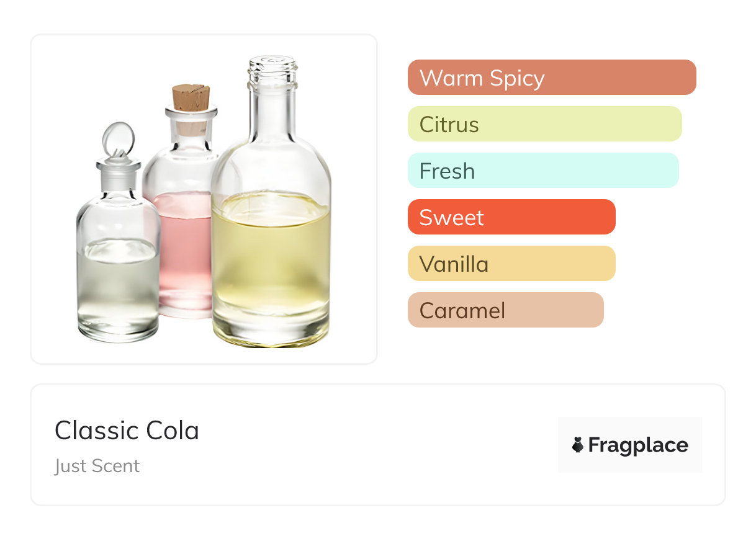Click the Fragplace brand text
Screen dimensions: 756x536
click(x=637, y=445)
